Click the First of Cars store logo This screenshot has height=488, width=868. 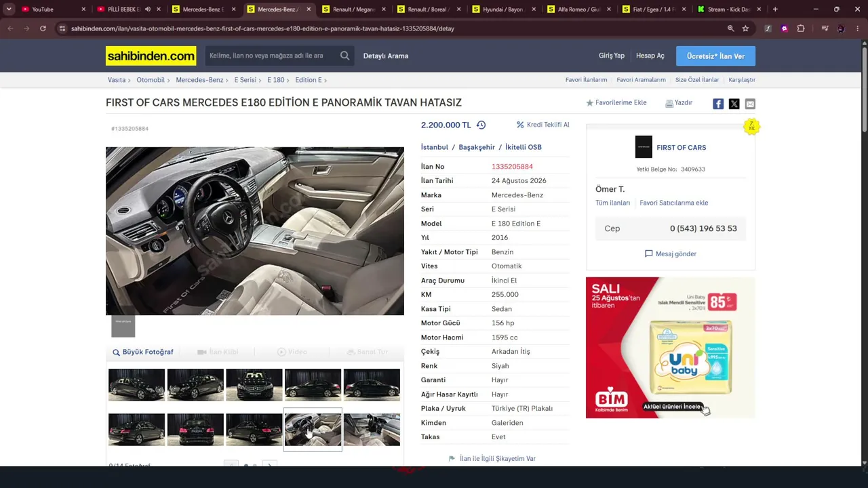[644, 147]
